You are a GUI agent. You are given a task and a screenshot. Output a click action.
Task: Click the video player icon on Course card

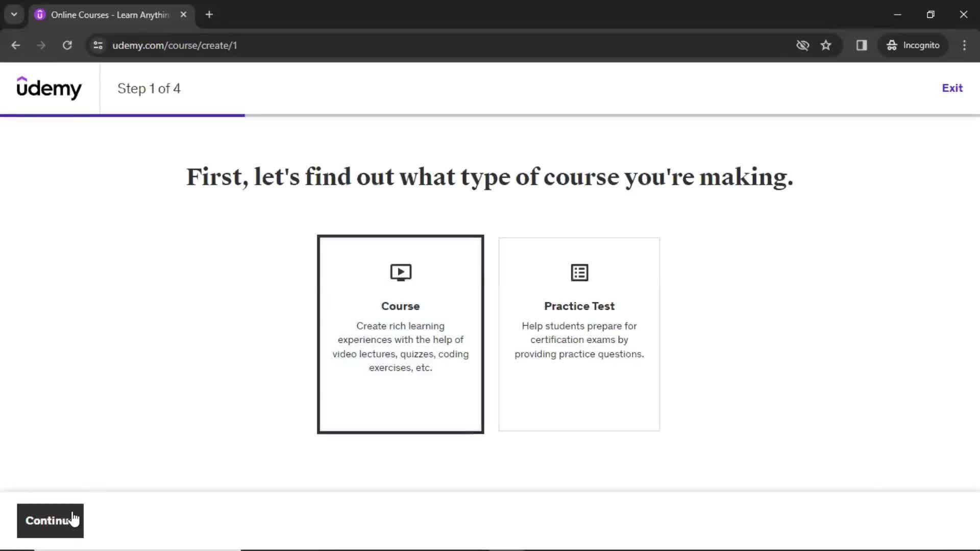tap(401, 272)
